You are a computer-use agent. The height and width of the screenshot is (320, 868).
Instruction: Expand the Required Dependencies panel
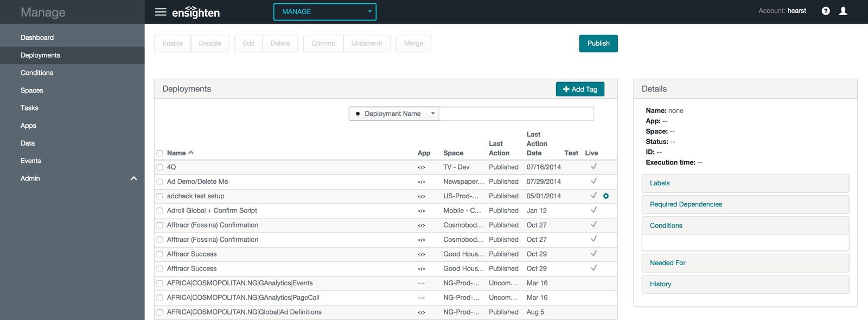745,204
